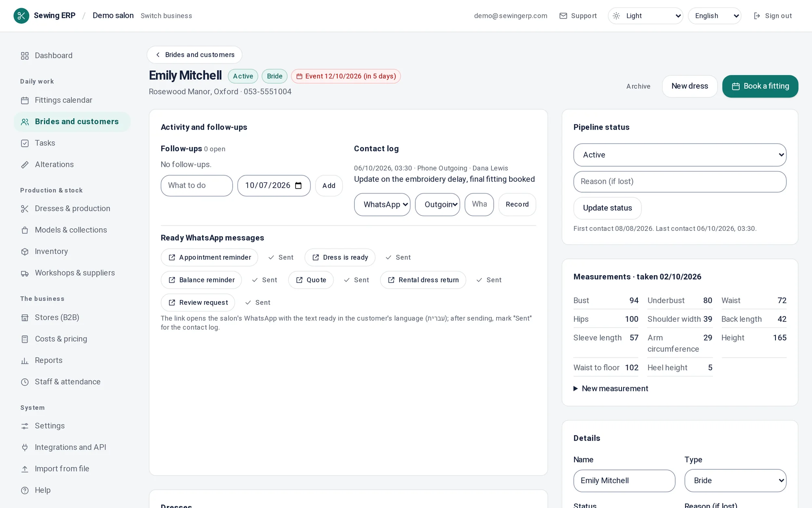
Task: Click the Costs & pricing calculator icon
Action: point(25,339)
